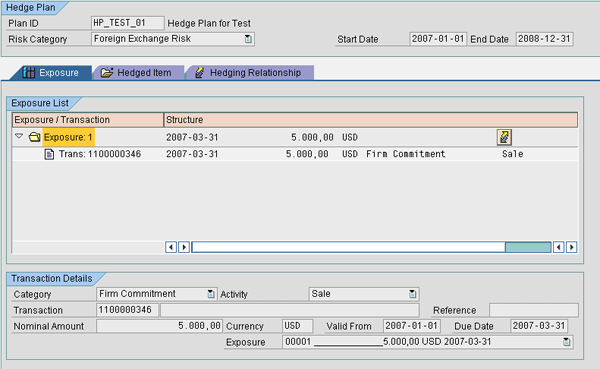
Task: Click the 'USD' currency in Exposure: 1 row
Action: click(x=350, y=137)
